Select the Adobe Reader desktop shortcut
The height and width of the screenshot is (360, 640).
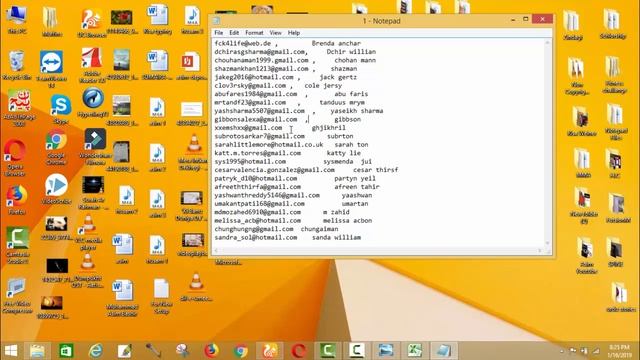pos(91,65)
